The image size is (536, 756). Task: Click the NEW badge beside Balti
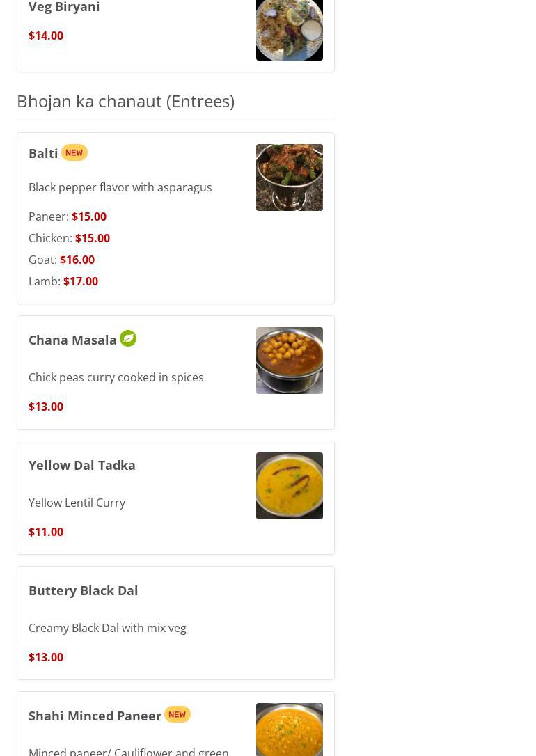74,153
